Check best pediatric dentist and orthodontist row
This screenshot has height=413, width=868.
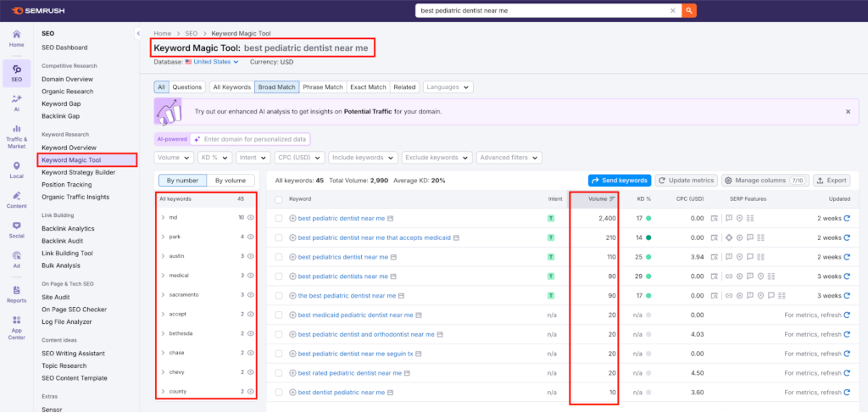[278, 334]
